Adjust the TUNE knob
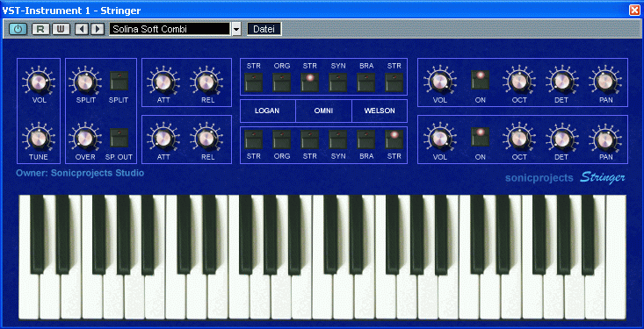The width and height of the screenshot is (644, 329). [x=38, y=139]
